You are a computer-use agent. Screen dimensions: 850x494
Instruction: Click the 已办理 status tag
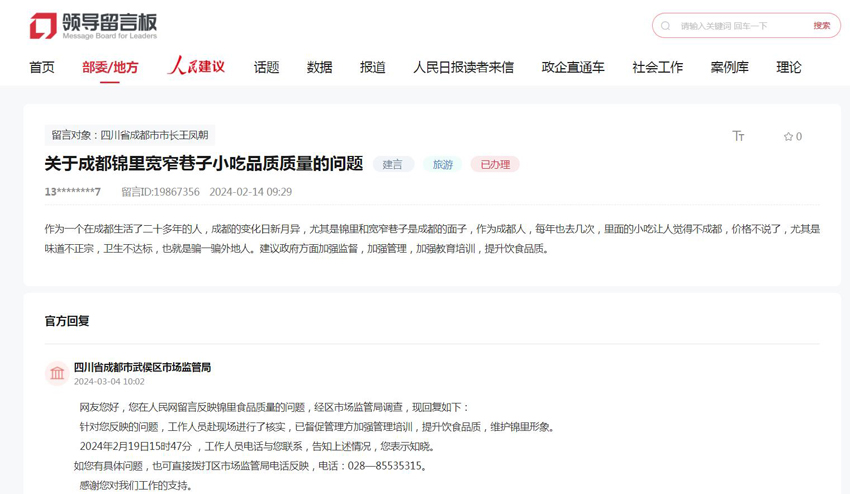click(x=494, y=165)
